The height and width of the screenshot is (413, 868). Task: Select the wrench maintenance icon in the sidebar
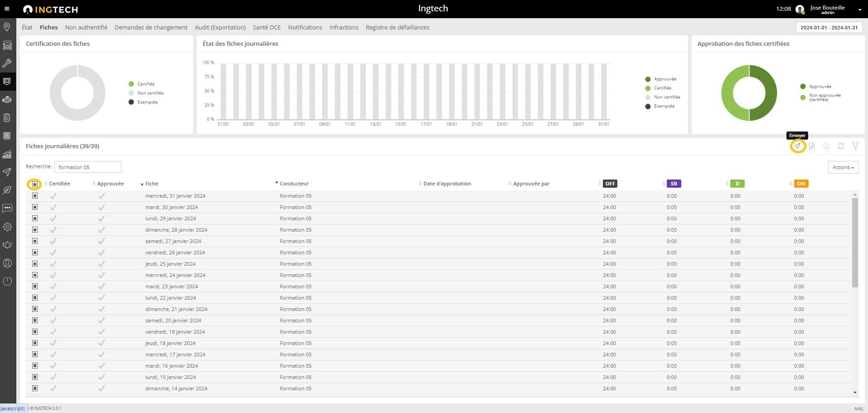[x=7, y=63]
